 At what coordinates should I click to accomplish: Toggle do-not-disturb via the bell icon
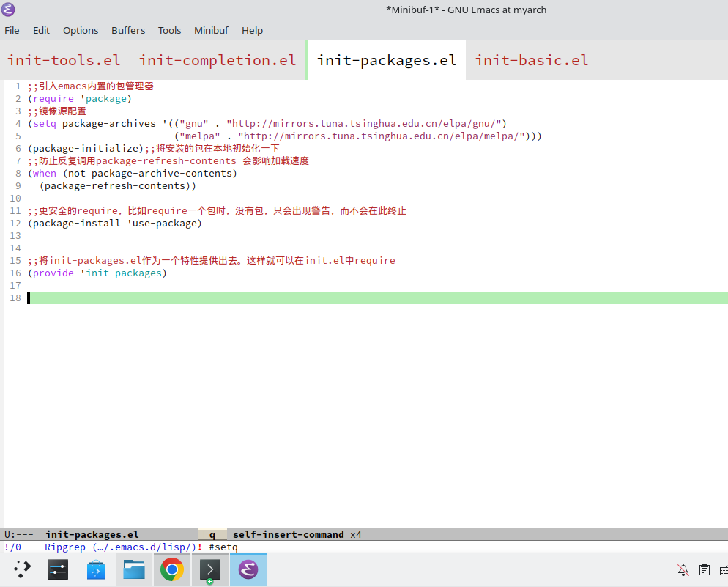coord(683,569)
